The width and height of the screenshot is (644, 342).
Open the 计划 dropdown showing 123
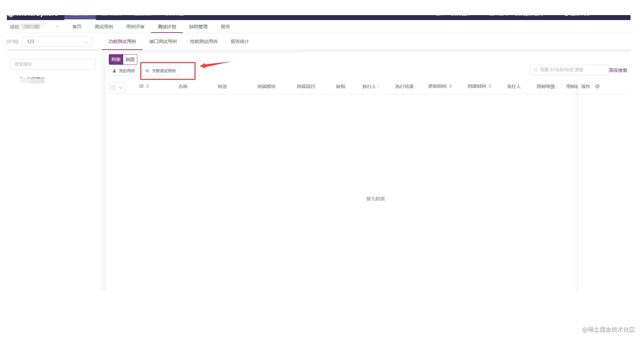click(x=57, y=42)
